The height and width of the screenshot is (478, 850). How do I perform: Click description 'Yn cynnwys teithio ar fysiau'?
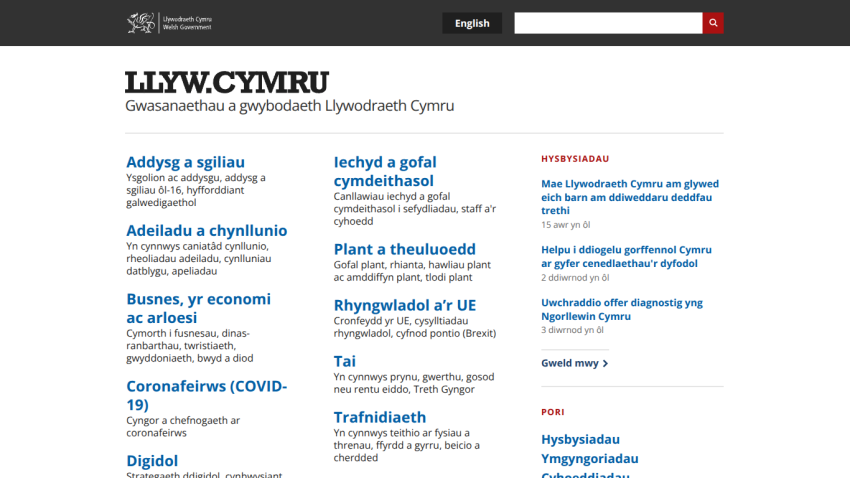(407, 445)
